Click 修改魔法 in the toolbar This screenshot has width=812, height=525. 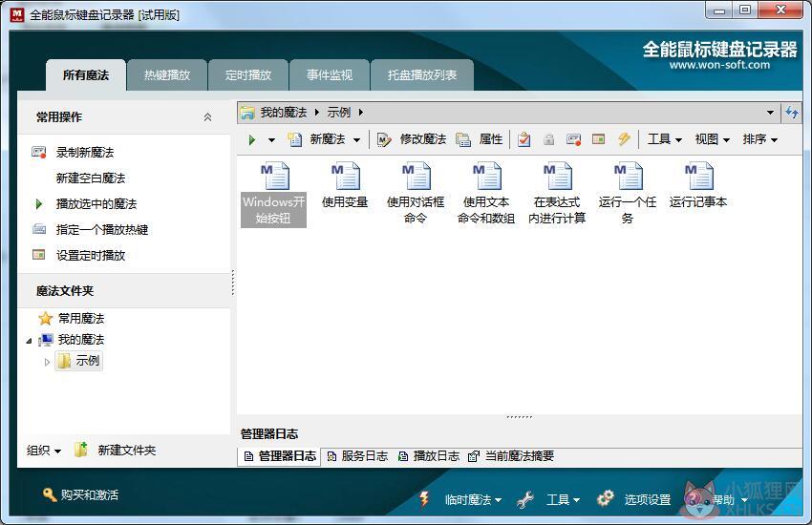click(x=412, y=139)
